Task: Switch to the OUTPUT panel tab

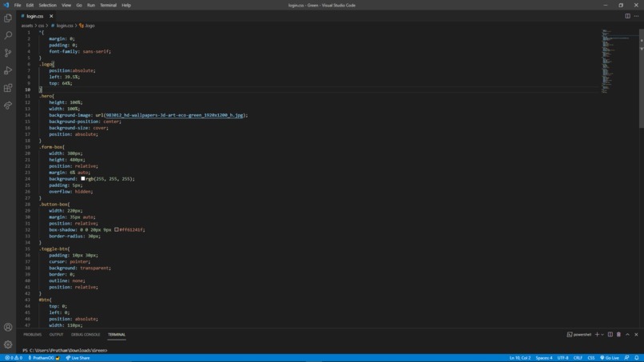Action: 56,335
